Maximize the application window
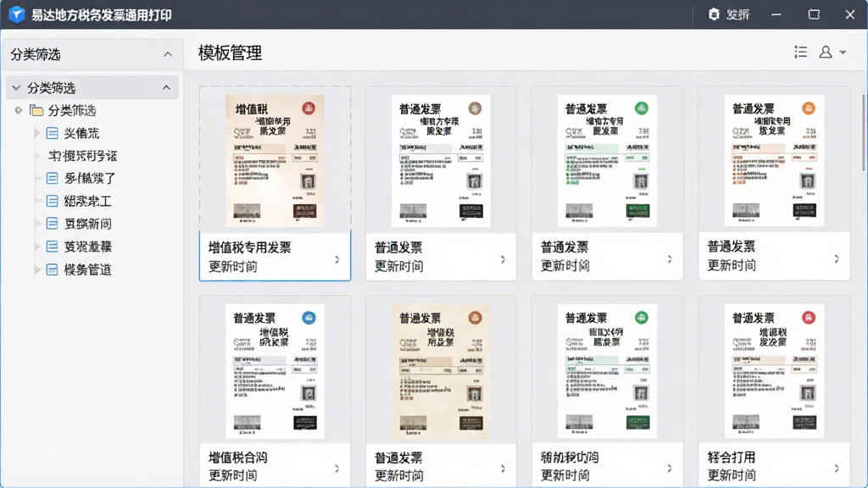 (x=814, y=14)
